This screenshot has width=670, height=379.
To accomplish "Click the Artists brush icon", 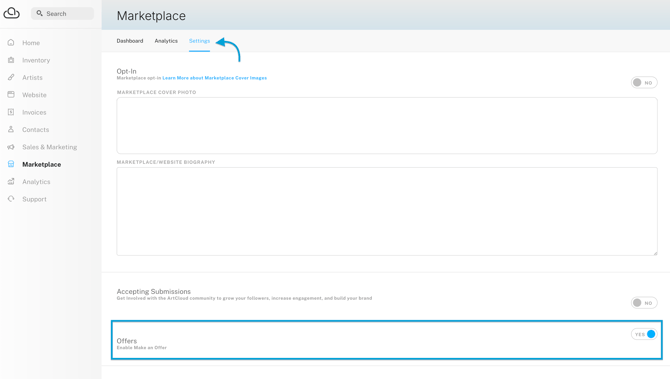I will [11, 77].
